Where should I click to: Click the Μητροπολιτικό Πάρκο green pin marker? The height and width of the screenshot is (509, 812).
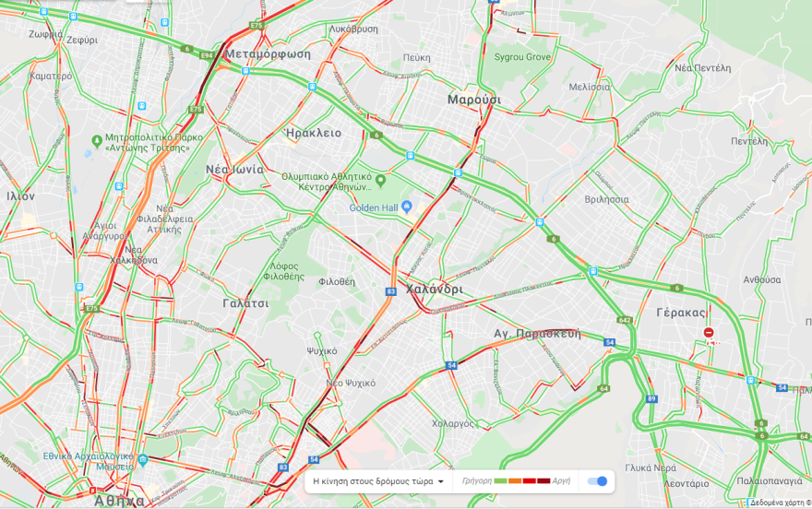[96, 141]
